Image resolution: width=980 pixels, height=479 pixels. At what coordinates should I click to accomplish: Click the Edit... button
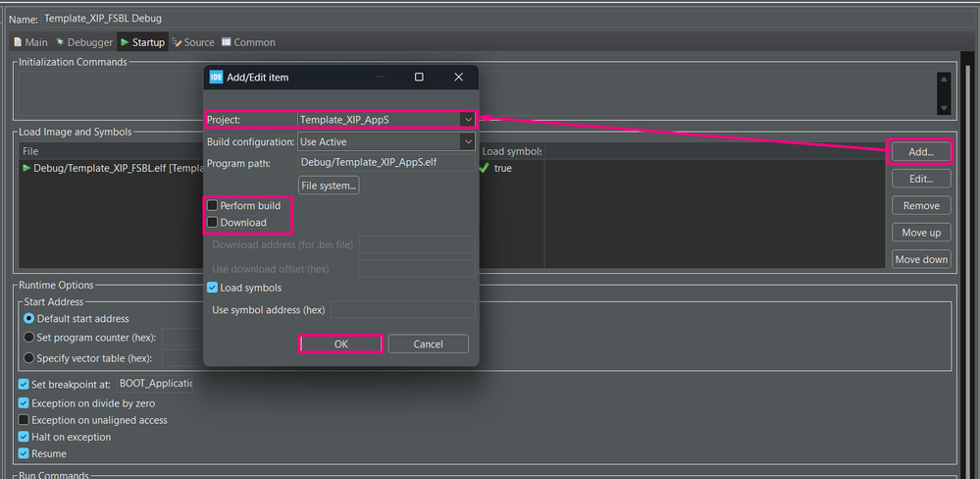pyautogui.click(x=921, y=179)
